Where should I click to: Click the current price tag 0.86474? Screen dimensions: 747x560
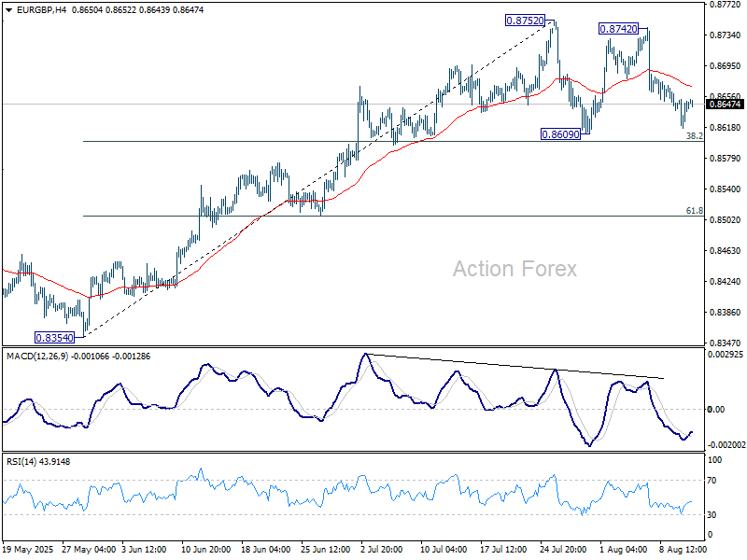(726, 104)
